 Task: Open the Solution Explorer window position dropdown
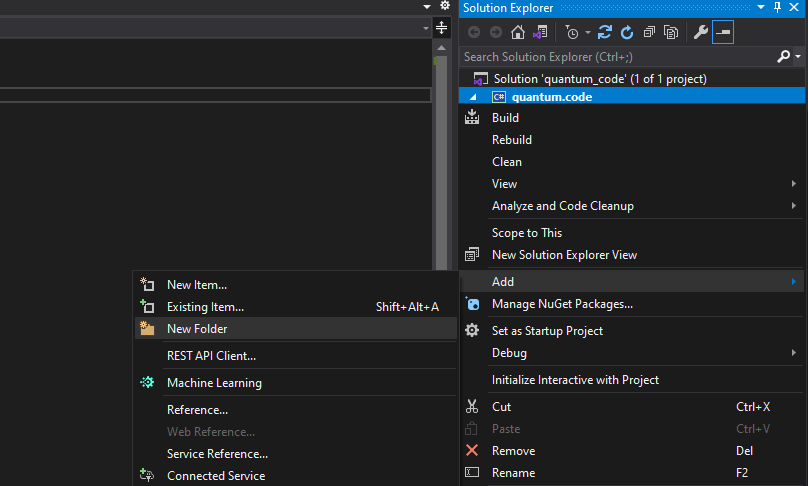pos(763,8)
